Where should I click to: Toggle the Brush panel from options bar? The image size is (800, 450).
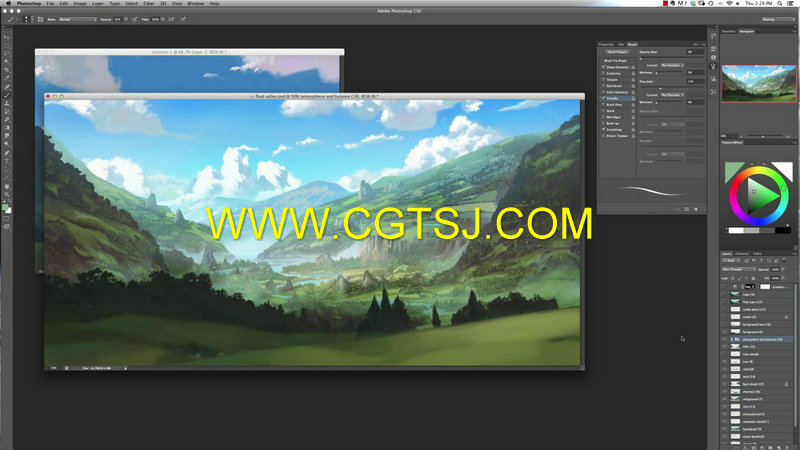pyautogui.click(x=40, y=19)
